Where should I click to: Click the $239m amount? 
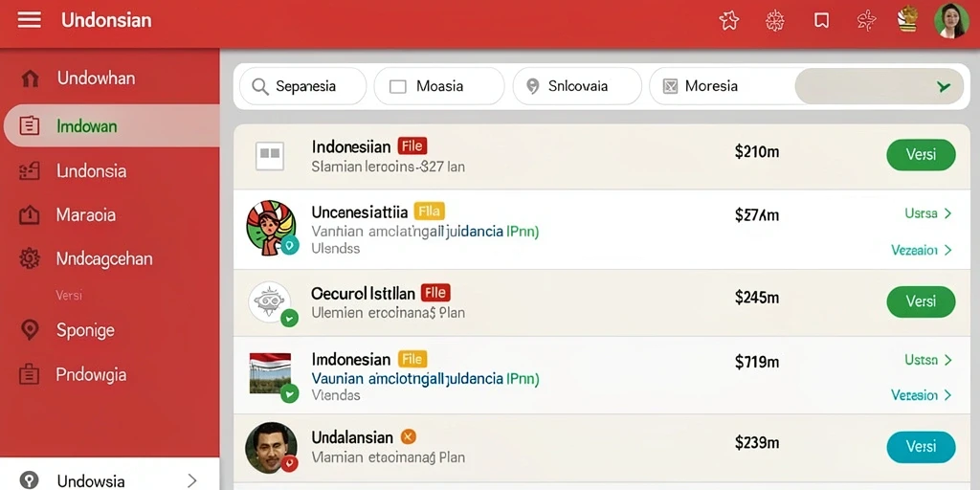(757, 443)
